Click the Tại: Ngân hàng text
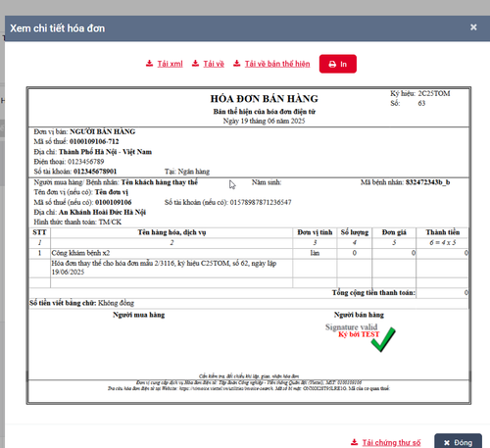 point(187,172)
